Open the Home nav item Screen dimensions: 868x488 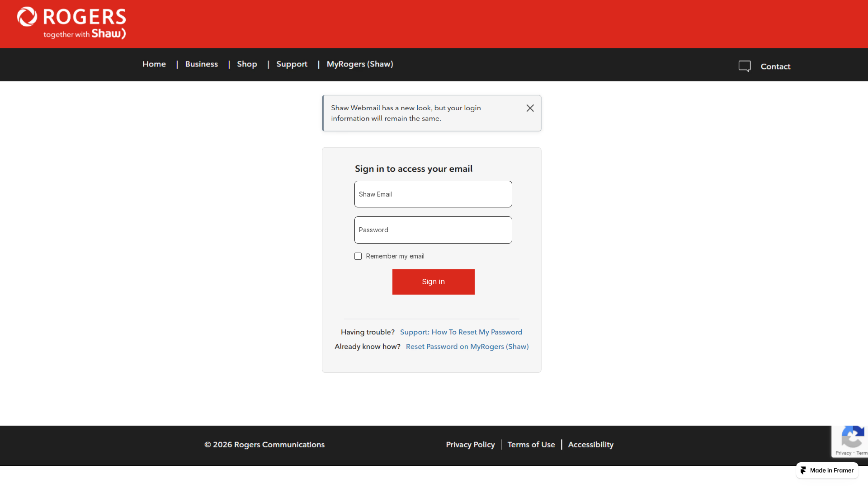pos(154,64)
